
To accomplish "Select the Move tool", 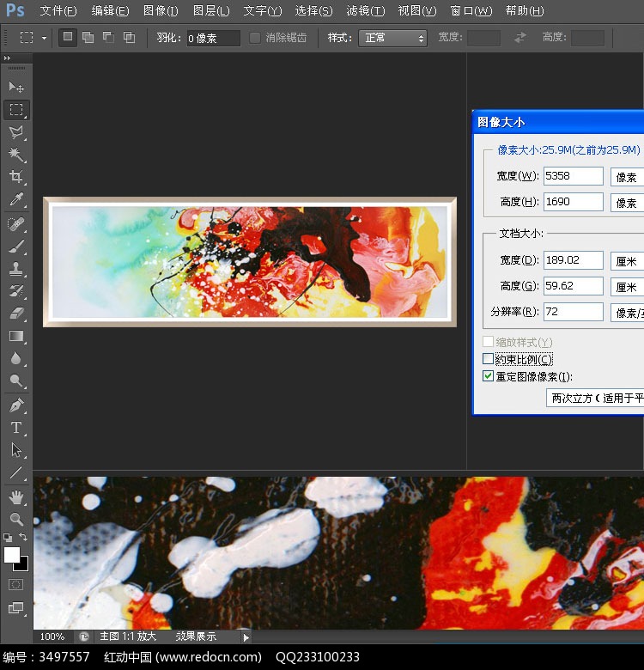I will pos(16,87).
